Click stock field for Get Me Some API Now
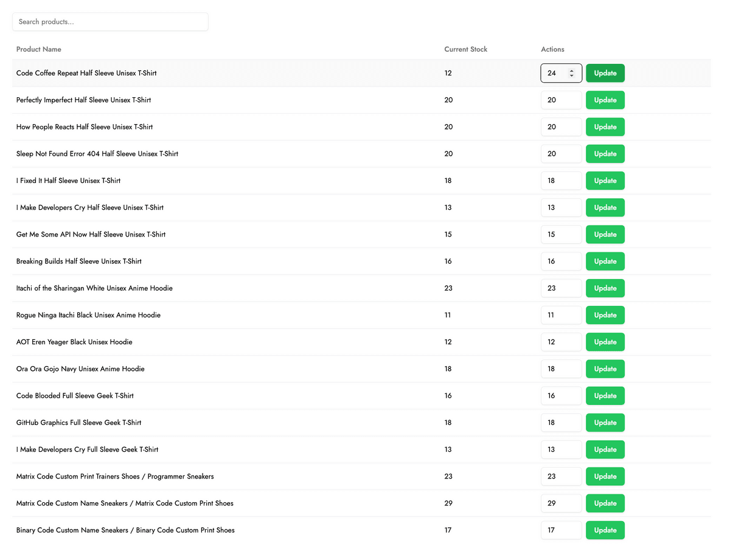The image size is (730, 560). (x=561, y=235)
